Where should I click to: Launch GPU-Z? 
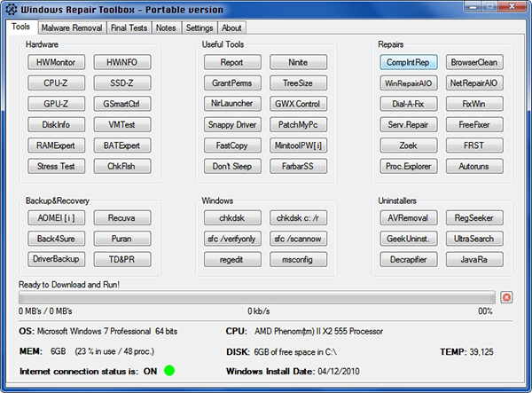(x=56, y=104)
